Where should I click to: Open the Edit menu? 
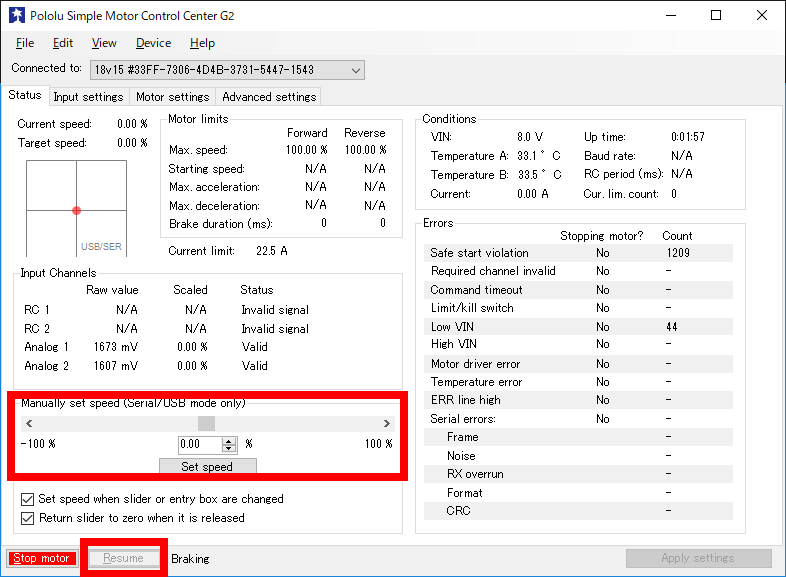point(63,43)
